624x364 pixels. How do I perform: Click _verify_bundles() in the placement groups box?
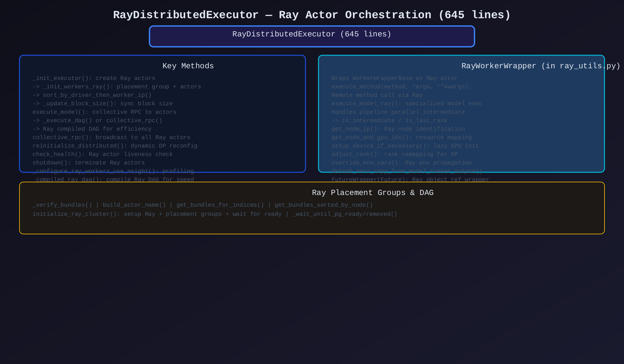62,205
